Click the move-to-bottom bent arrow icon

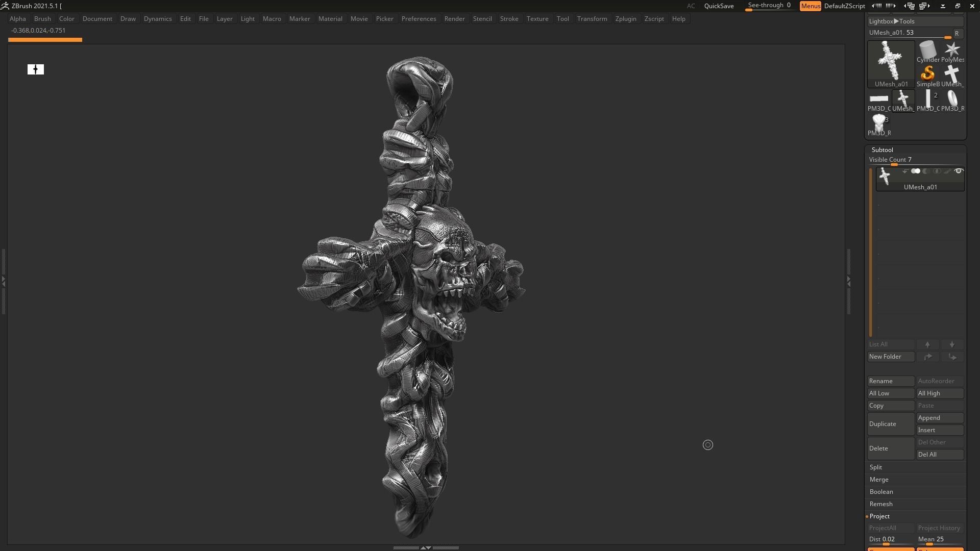(952, 357)
